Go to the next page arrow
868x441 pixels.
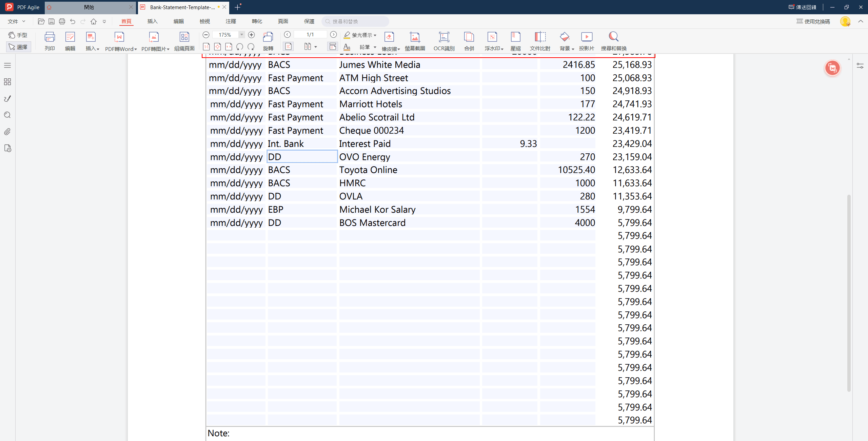pos(333,34)
